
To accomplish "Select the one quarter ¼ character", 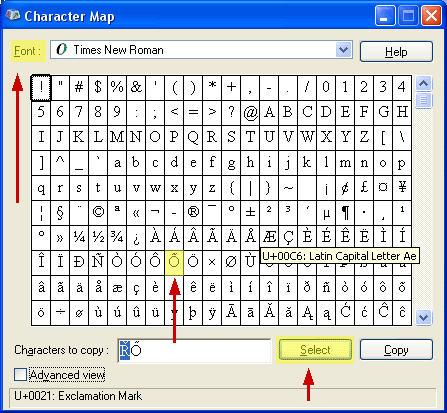I will [x=79, y=238].
